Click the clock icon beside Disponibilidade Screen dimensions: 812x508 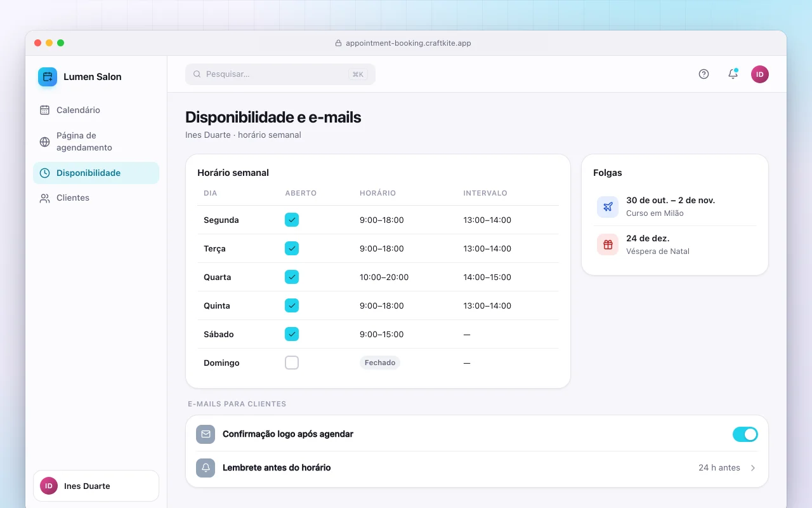click(44, 173)
